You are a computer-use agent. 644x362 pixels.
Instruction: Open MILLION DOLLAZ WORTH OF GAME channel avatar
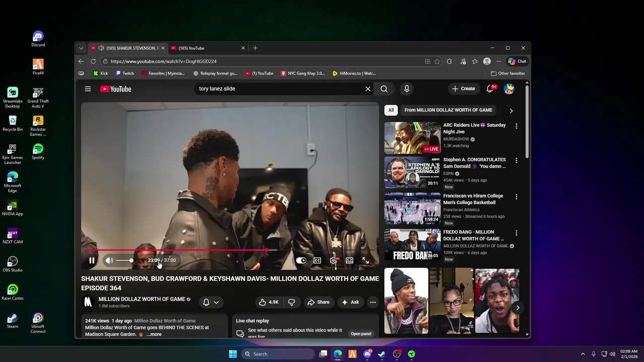[x=88, y=302]
